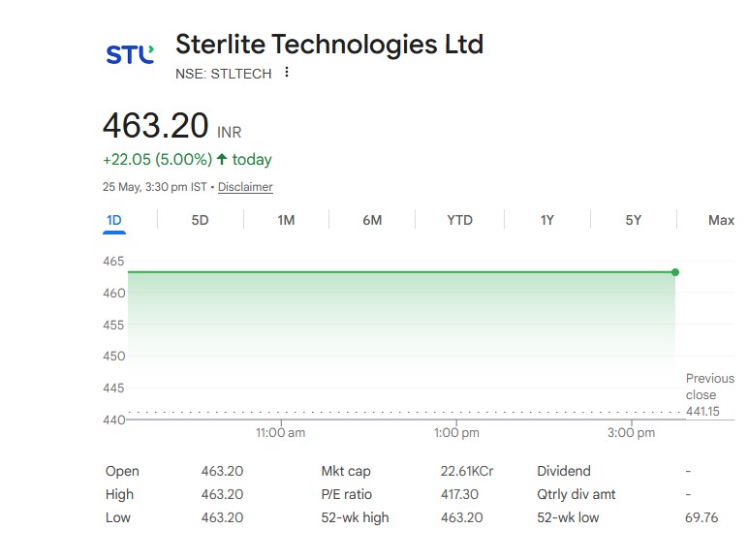This screenshot has width=748, height=560.
Task: Open the Disclaimer link
Action: (245, 187)
